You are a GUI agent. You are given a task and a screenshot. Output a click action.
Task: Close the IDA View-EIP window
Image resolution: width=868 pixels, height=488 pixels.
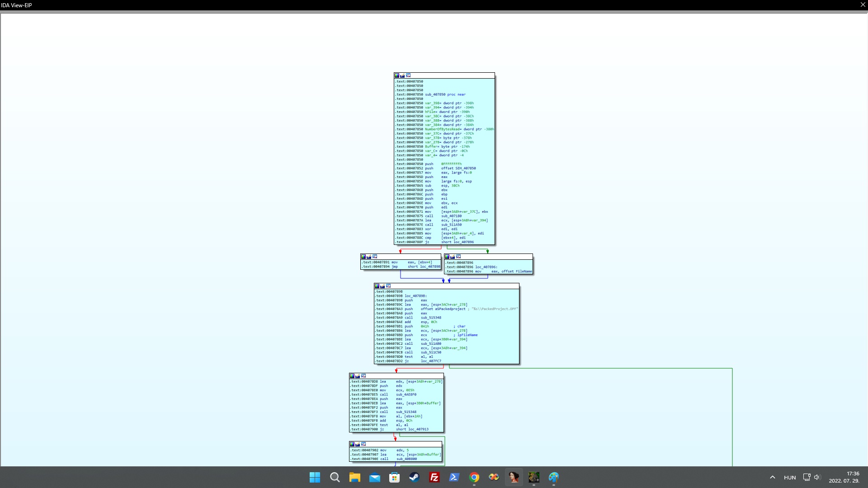pyautogui.click(x=863, y=5)
